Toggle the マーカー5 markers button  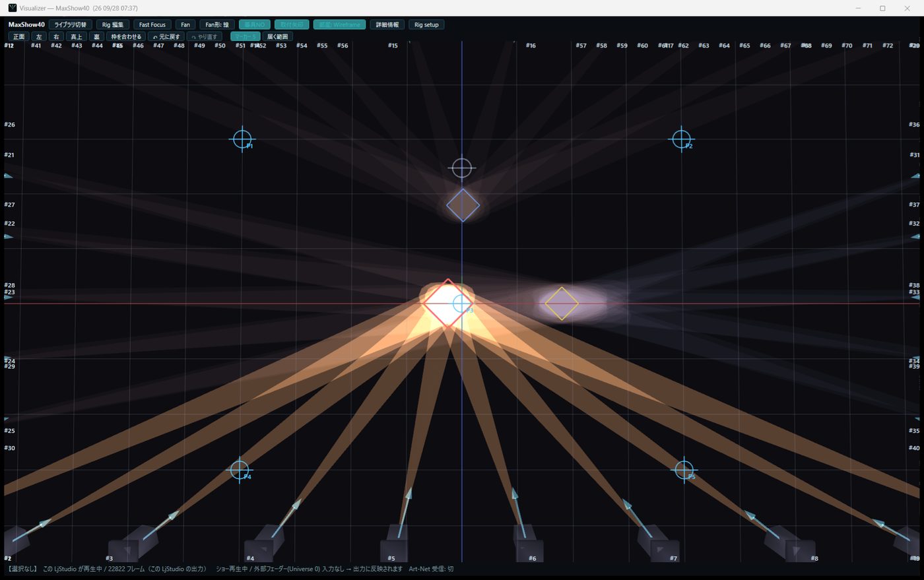pyautogui.click(x=245, y=36)
